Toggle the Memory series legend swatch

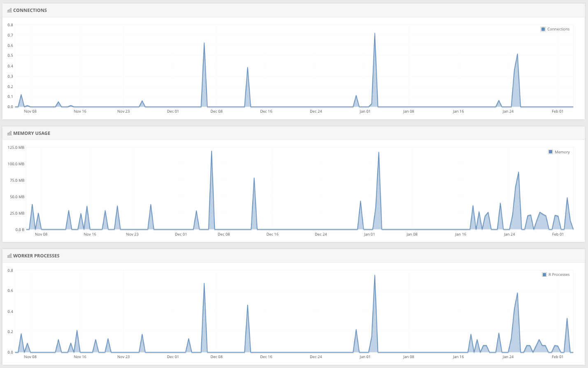[x=551, y=152]
